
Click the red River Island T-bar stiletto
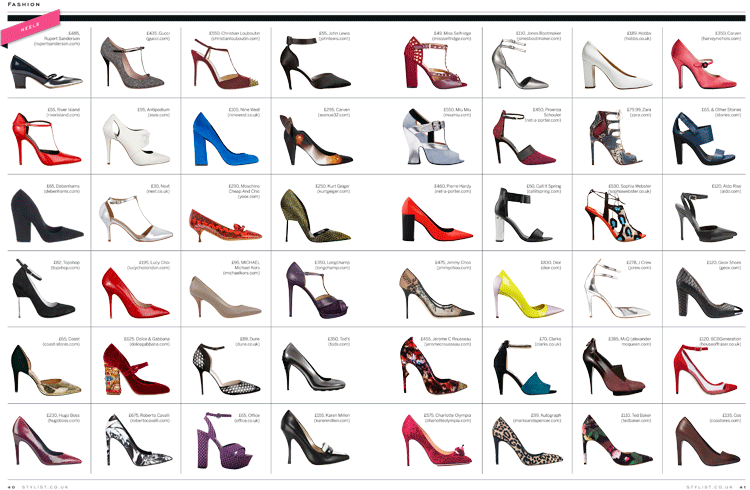click(46, 139)
